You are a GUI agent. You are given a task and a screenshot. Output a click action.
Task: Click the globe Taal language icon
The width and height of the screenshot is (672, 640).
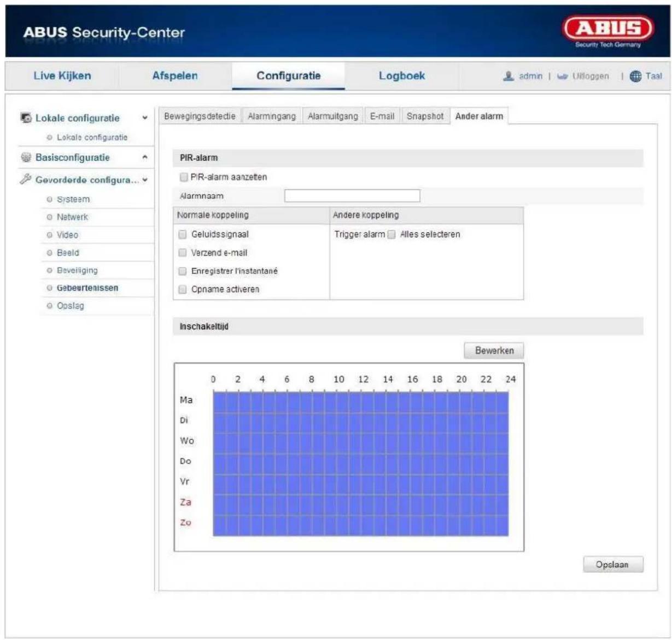pos(635,77)
